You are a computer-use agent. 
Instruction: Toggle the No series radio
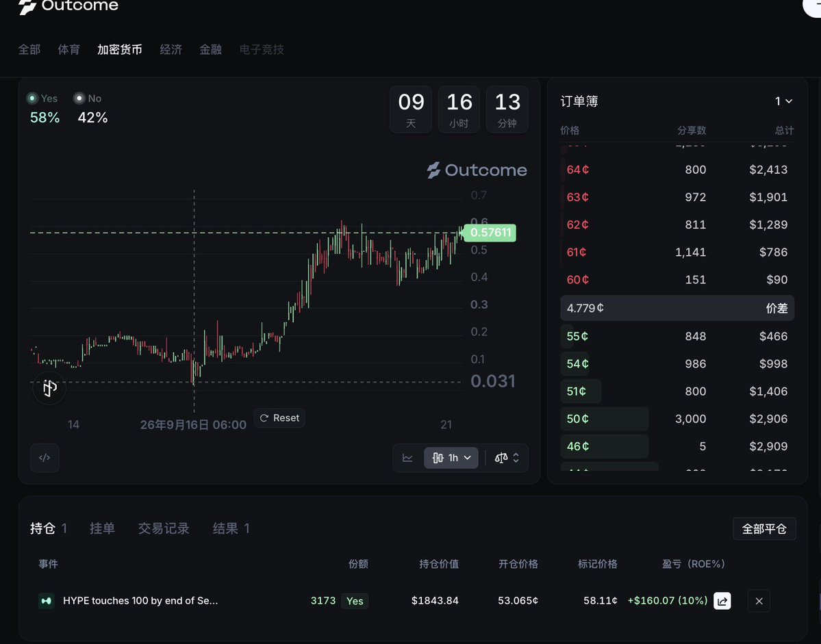click(79, 99)
